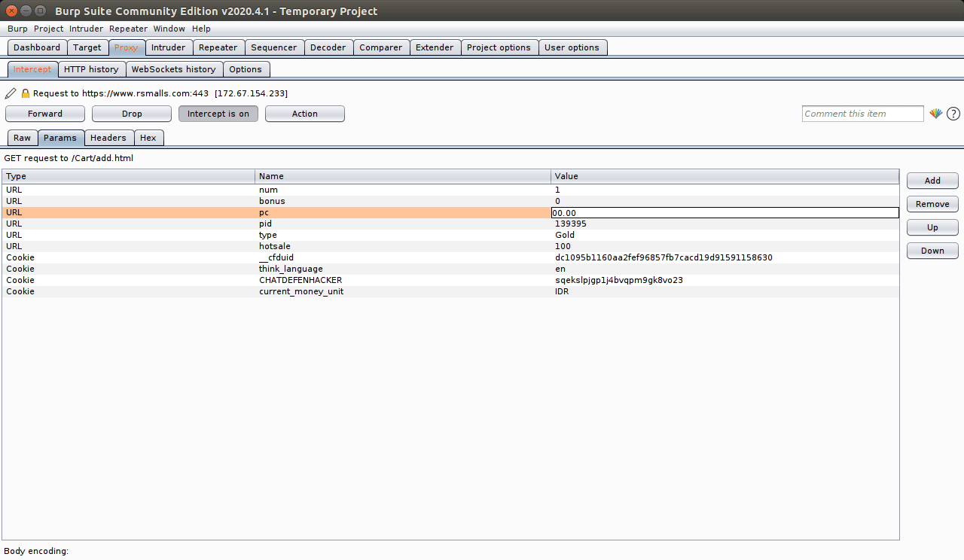Select the hotsale parameter row

301,246
